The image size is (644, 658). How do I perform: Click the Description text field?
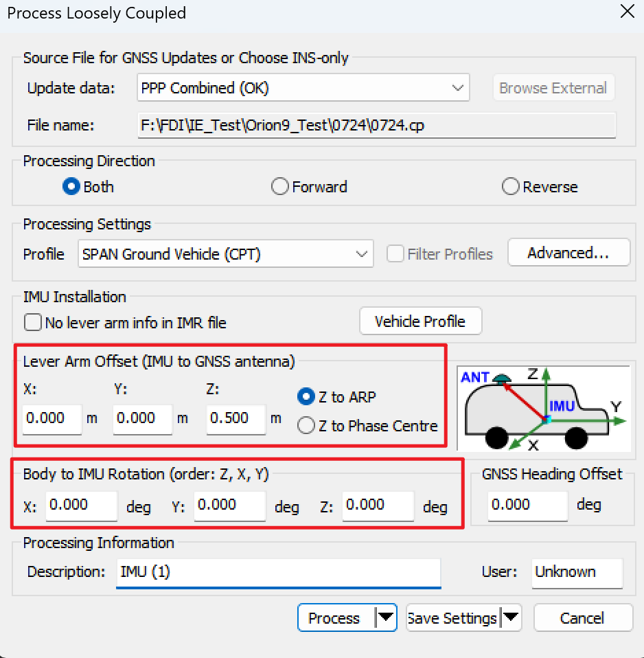279,572
